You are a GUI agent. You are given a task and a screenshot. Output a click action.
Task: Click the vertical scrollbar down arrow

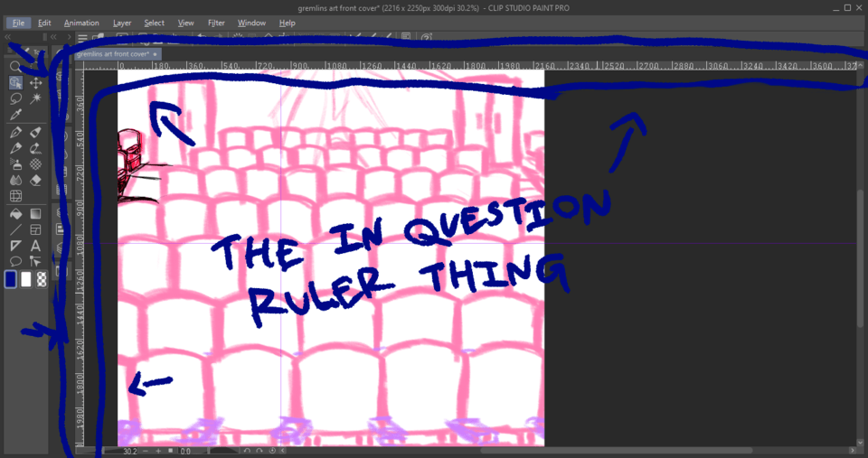(861, 443)
